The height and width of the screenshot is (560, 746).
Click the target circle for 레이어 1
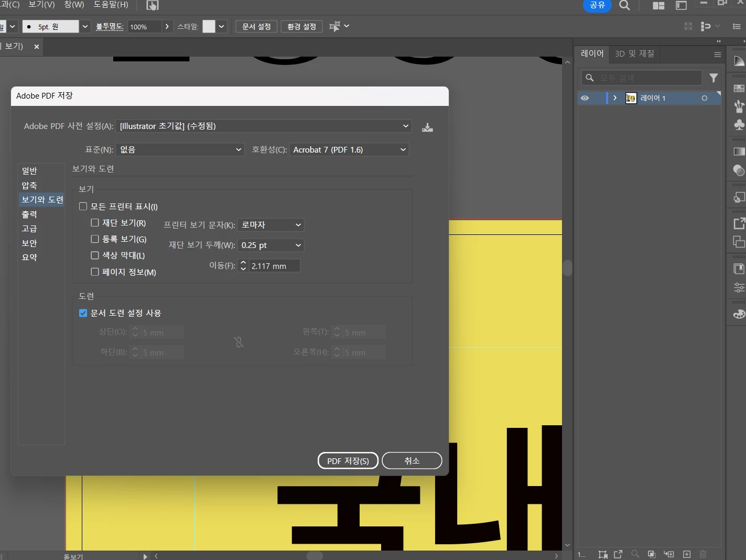[x=704, y=98]
